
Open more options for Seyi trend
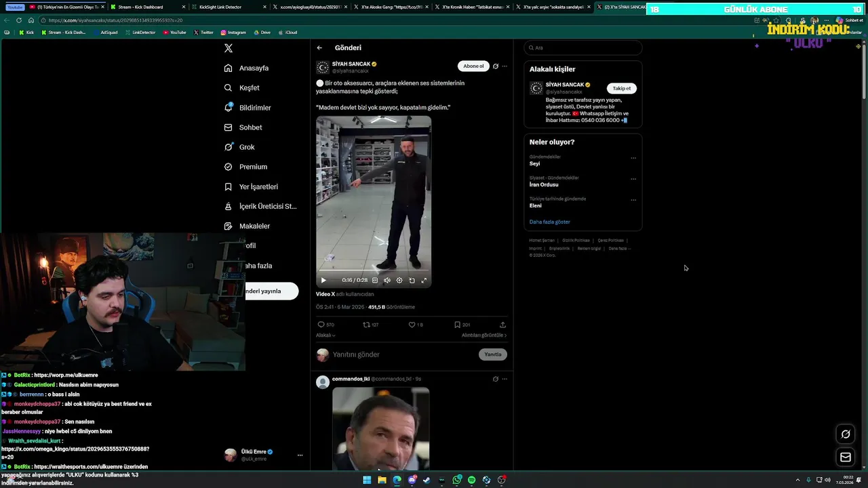(633, 158)
